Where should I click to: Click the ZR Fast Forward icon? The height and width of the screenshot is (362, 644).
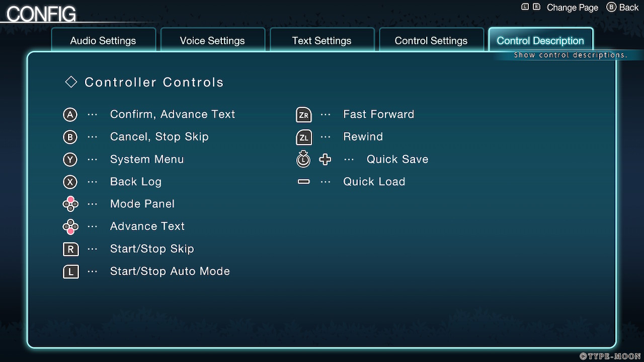[x=303, y=115]
